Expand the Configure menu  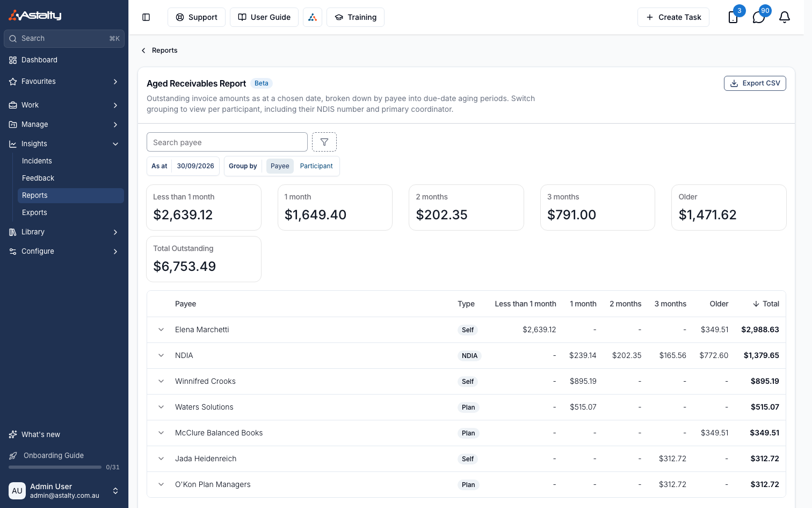pos(64,251)
